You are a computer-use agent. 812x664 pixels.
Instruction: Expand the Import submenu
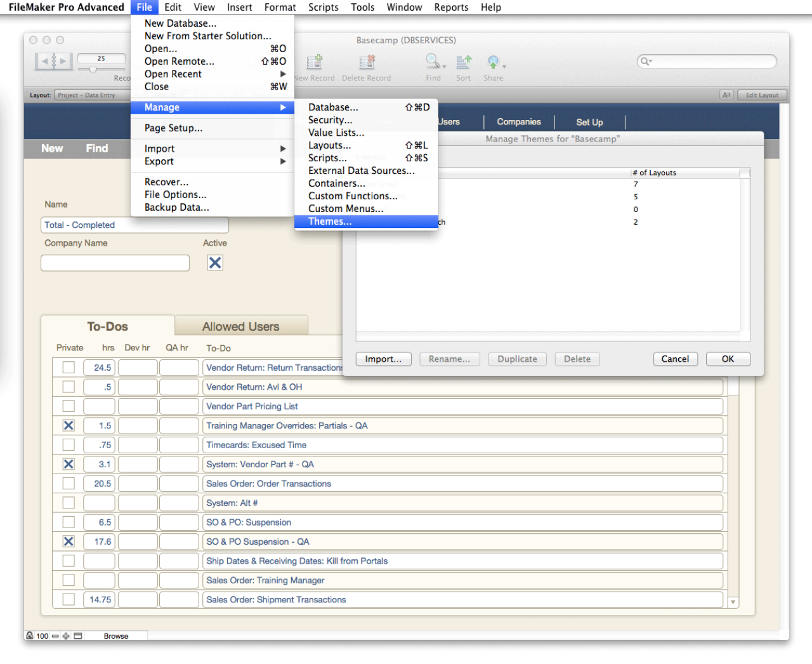pyautogui.click(x=213, y=149)
